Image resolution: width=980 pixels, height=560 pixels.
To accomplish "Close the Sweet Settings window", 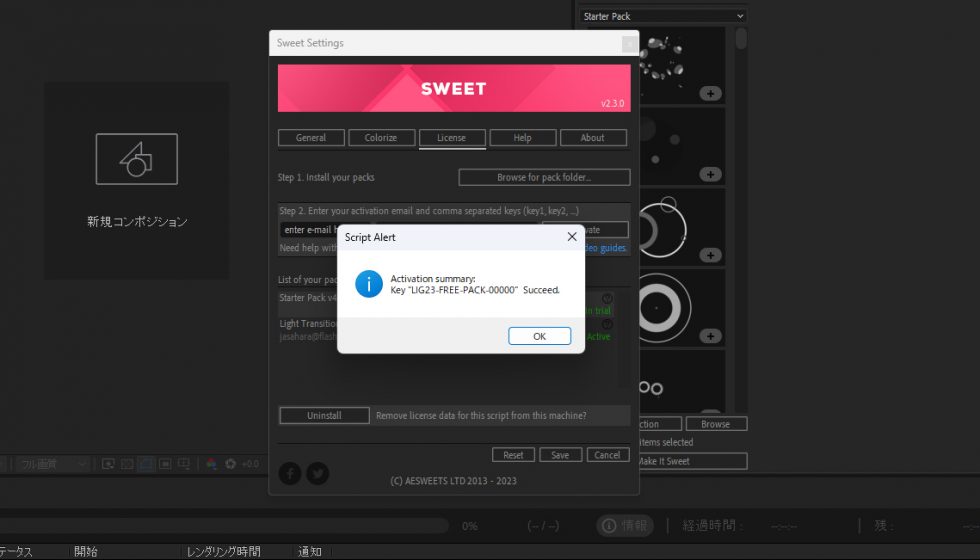I will 629,44.
